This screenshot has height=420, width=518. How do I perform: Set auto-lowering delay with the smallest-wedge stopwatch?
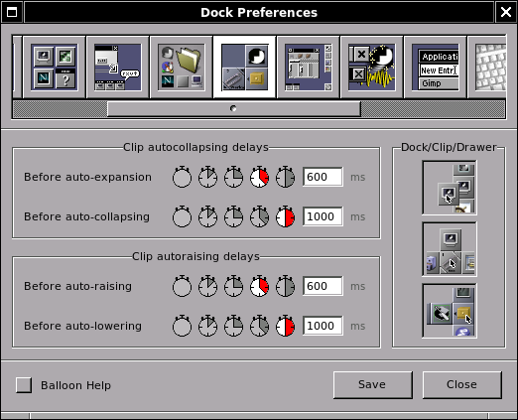[x=207, y=326]
